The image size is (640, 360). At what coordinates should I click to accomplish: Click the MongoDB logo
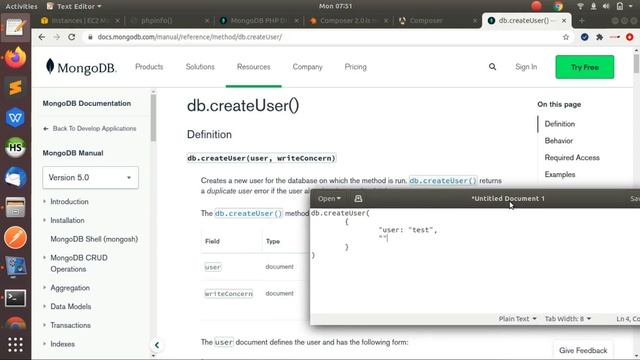pyautogui.click(x=81, y=67)
